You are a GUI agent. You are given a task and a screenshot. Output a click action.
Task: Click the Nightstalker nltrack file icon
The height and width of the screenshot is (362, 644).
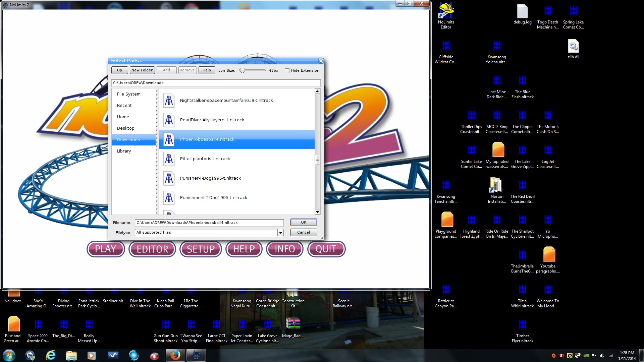(169, 101)
